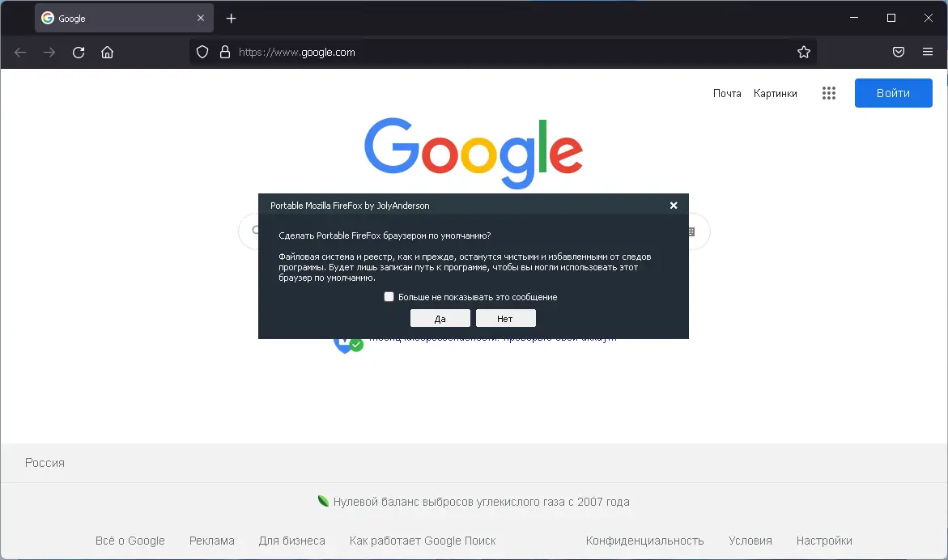Click the 'Войти' sign-in button
This screenshot has width=948, height=560.
893,93
